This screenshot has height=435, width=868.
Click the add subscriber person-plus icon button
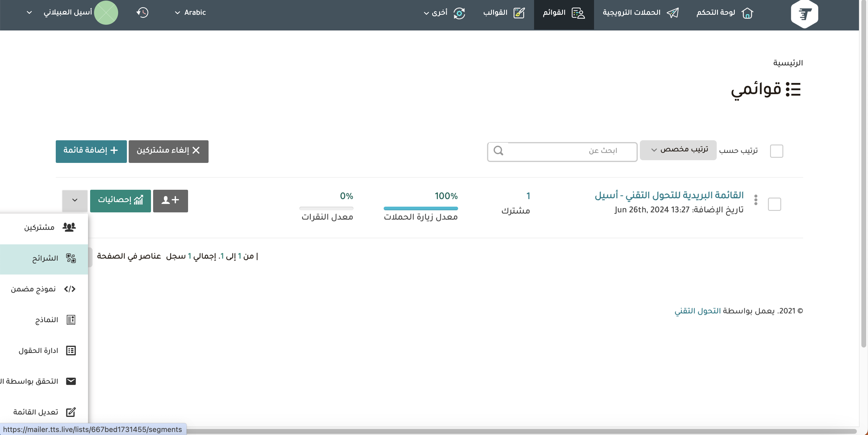click(171, 201)
